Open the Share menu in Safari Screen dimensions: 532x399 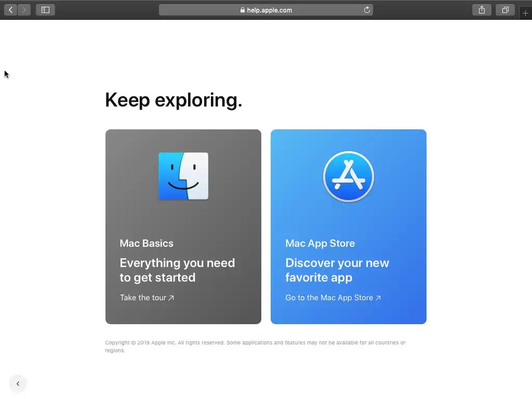pyautogui.click(x=482, y=10)
